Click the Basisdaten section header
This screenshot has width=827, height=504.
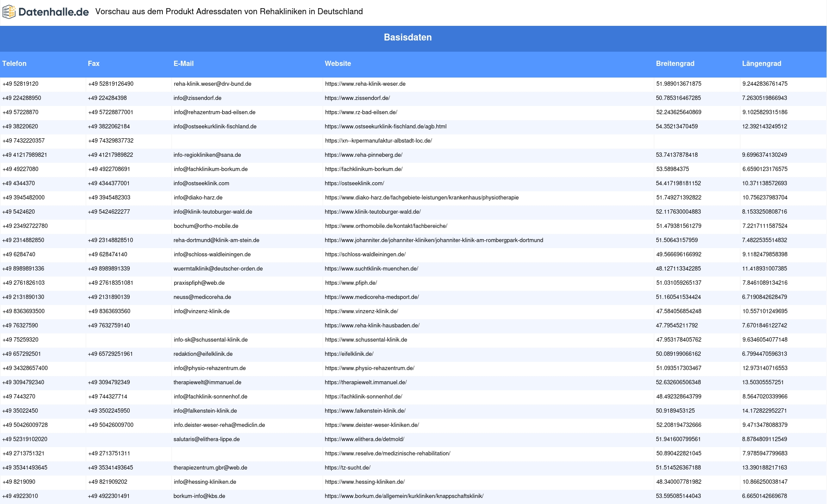(x=407, y=37)
